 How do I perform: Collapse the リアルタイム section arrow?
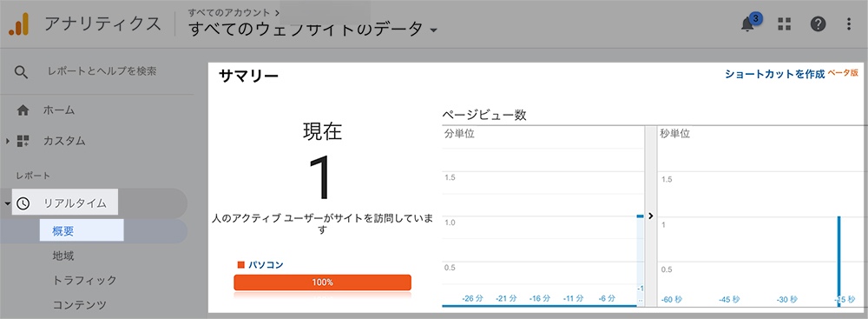[x=8, y=203]
